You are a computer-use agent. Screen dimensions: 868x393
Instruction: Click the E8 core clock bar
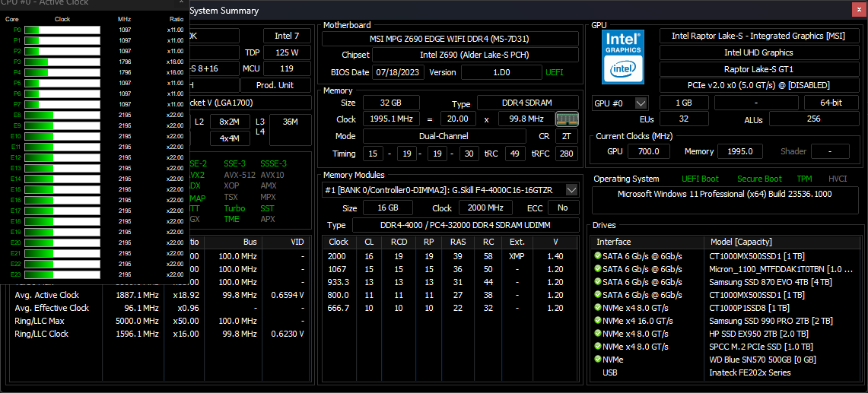(62, 115)
